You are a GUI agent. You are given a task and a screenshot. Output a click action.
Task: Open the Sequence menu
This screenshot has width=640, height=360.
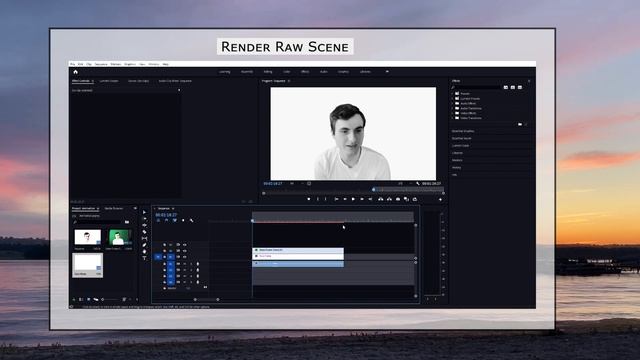(x=101, y=64)
